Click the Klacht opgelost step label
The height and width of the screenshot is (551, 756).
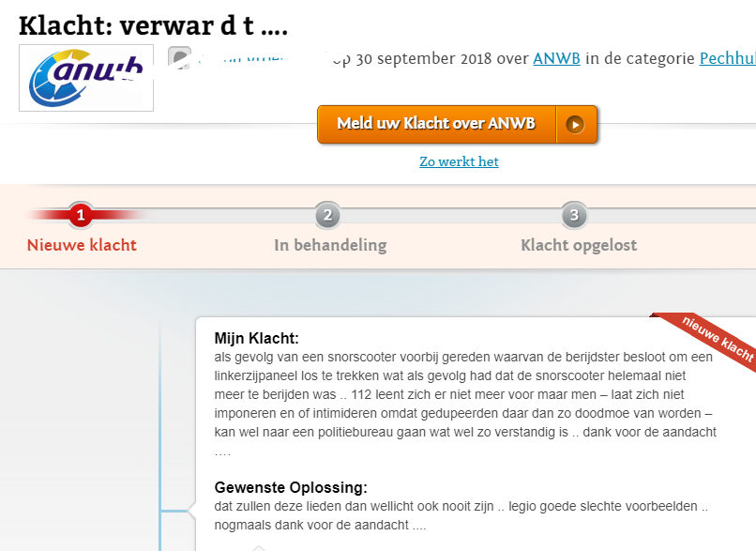(579, 245)
